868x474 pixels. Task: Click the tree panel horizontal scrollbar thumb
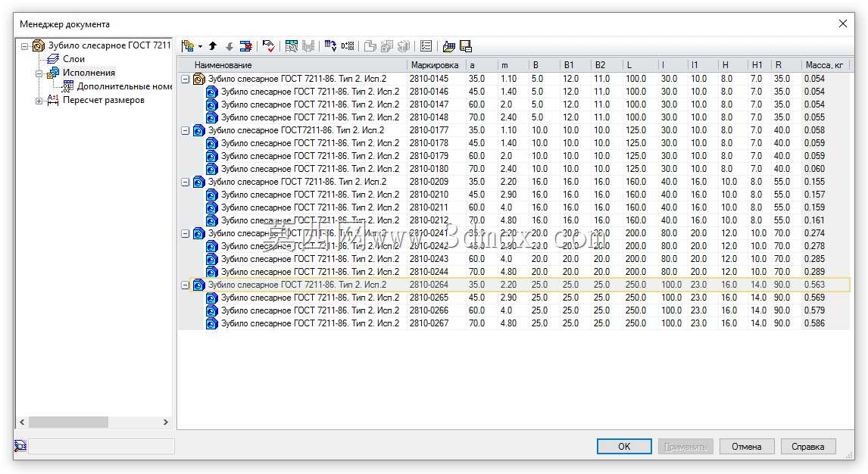point(68,422)
